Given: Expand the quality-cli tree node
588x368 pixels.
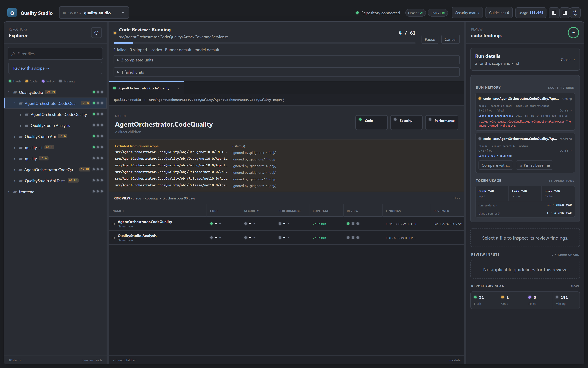Looking at the screenshot, I should [15, 148].
